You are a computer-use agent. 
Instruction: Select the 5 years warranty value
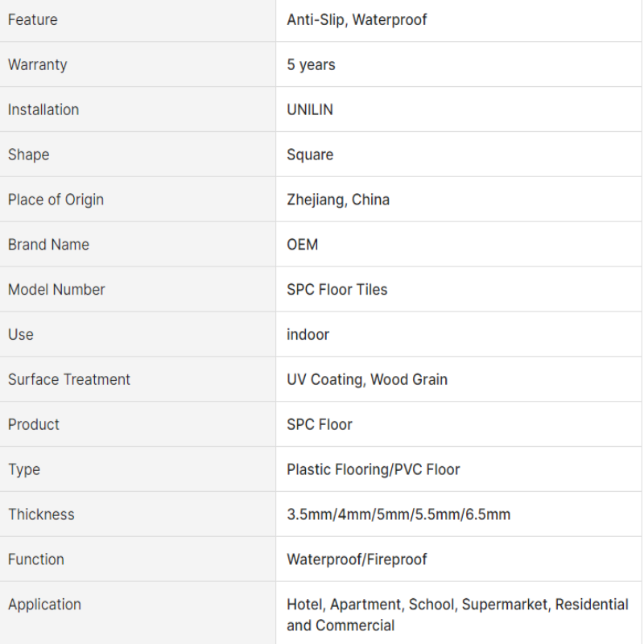(311, 65)
